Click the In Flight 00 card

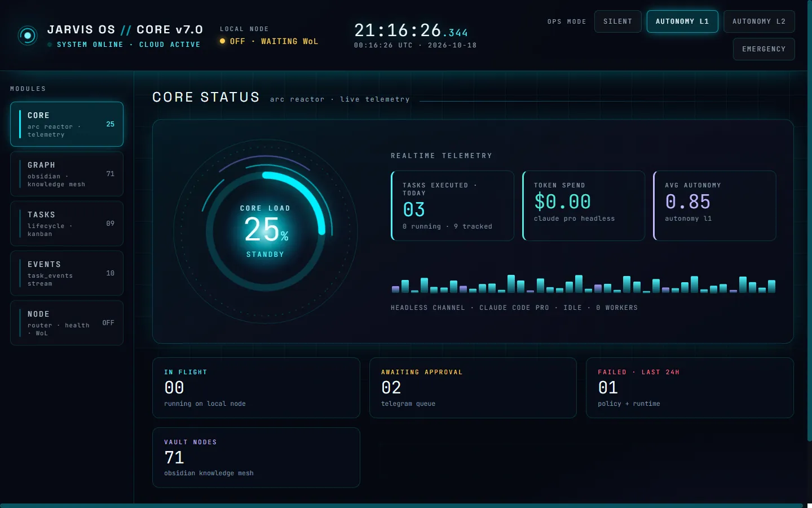point(256,388)
